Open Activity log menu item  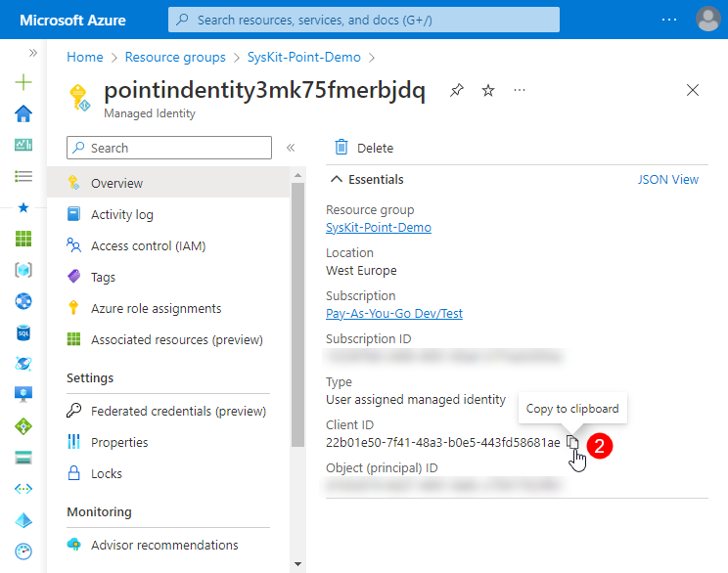[168, 214]
